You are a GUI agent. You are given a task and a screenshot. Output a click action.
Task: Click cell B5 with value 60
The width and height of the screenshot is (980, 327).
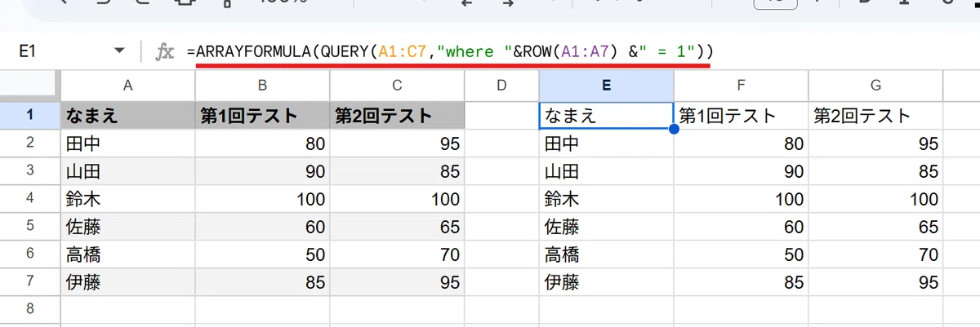click(263, 227)
